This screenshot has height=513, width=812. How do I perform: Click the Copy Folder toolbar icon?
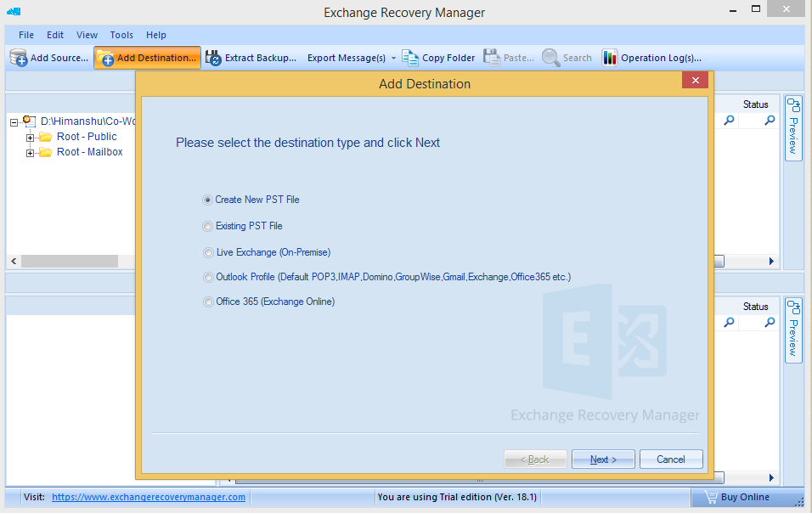click(410, 58)
